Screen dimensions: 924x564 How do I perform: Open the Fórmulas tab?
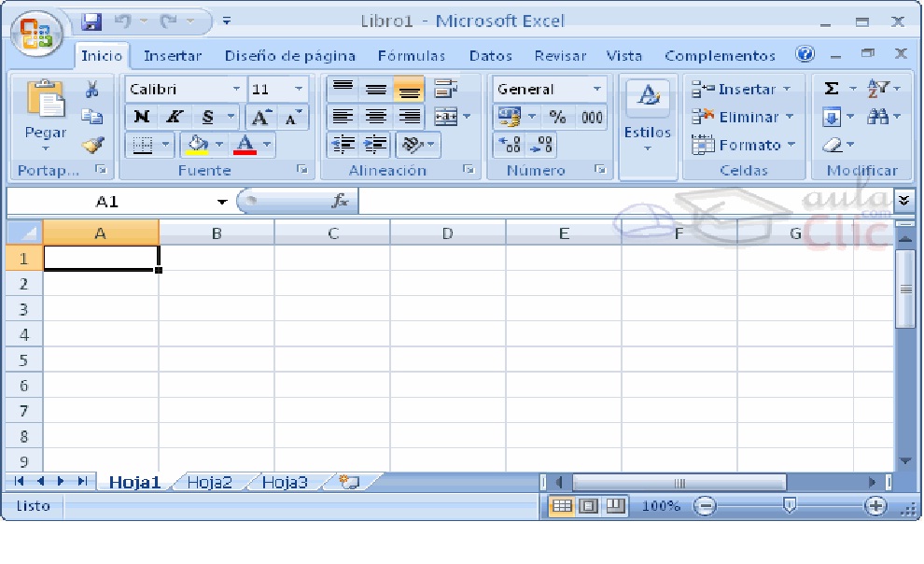click(x=412, y=56)
